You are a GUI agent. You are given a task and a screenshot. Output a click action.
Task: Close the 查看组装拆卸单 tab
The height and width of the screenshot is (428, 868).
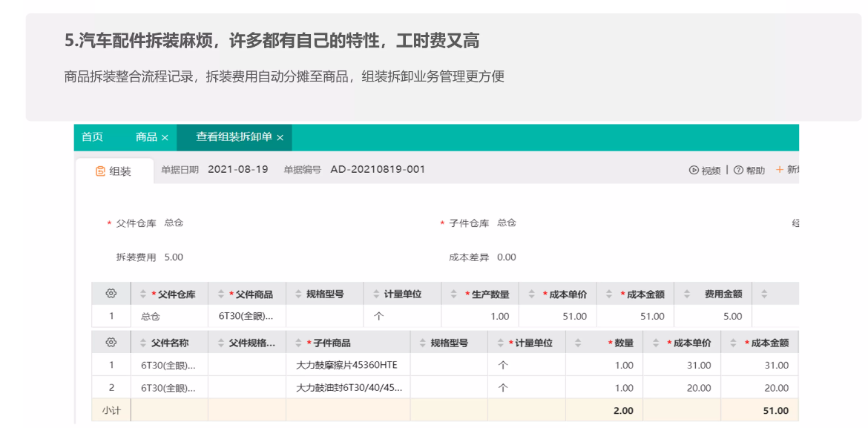(x=280, y=138)
